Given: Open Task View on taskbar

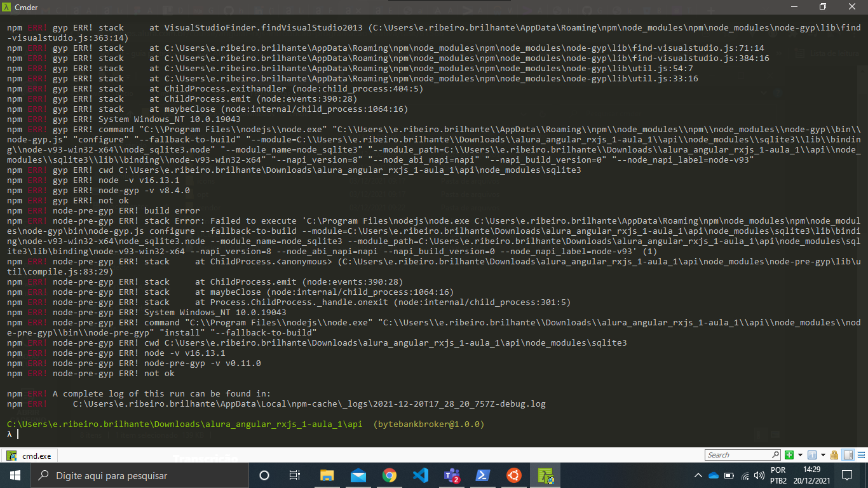Looking at the screenshot, I should [x=295, y=475].
